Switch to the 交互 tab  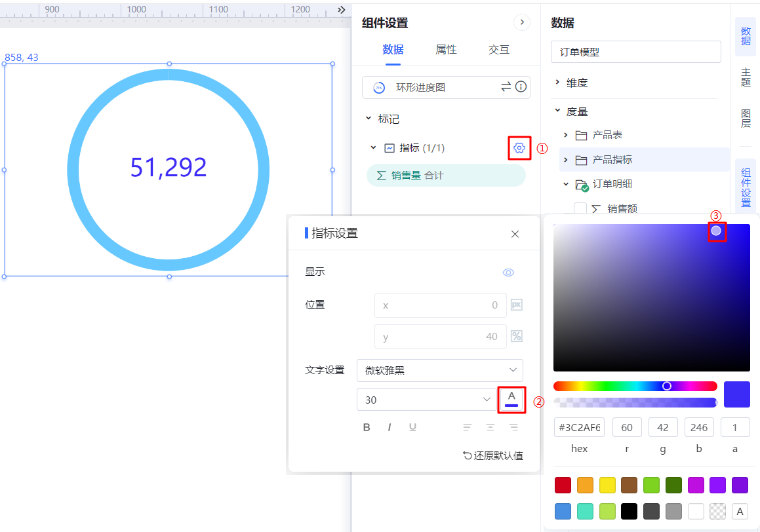[x=499, y=49]
